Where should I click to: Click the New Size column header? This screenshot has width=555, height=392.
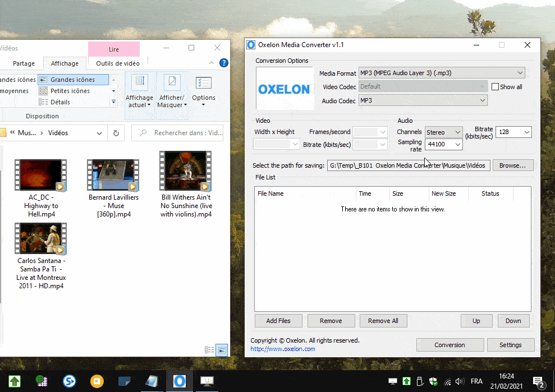click(x=448, y=193)
